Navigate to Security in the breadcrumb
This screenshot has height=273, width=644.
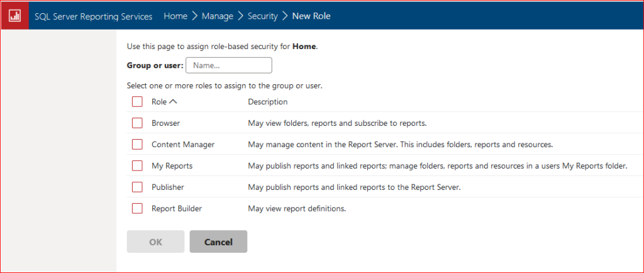[x=262, y=16]
